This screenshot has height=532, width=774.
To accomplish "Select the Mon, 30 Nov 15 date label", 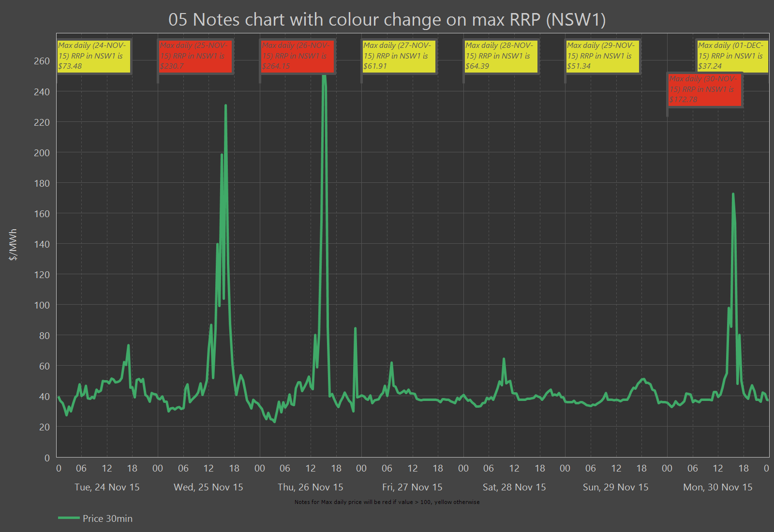I will coord(718,487).
